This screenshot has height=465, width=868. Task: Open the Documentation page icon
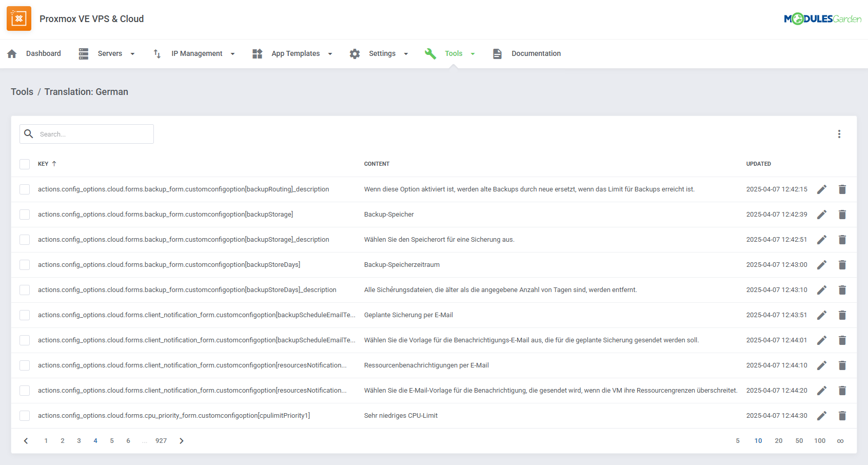coord(497,53)
